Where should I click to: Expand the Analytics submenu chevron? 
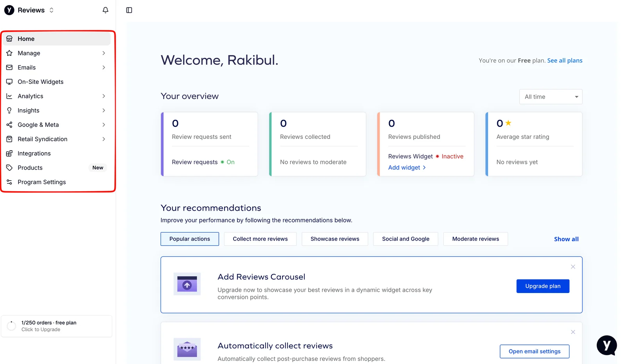coord(104,96)
